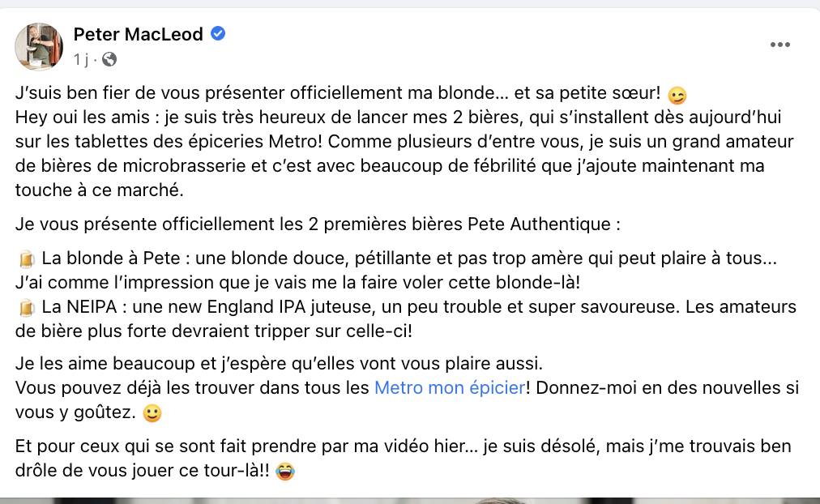Click the post image below the text

click(x=410, y=500)
